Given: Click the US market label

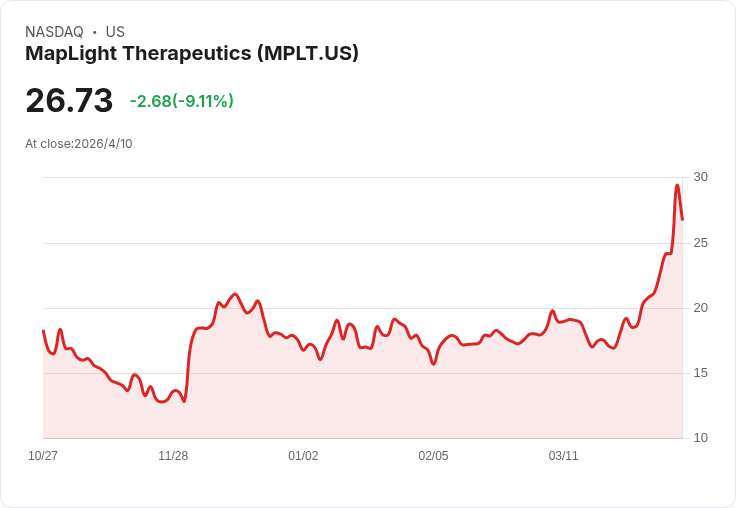Looking at the screenshot, I should pyautogui.click(x=115, y=32).
